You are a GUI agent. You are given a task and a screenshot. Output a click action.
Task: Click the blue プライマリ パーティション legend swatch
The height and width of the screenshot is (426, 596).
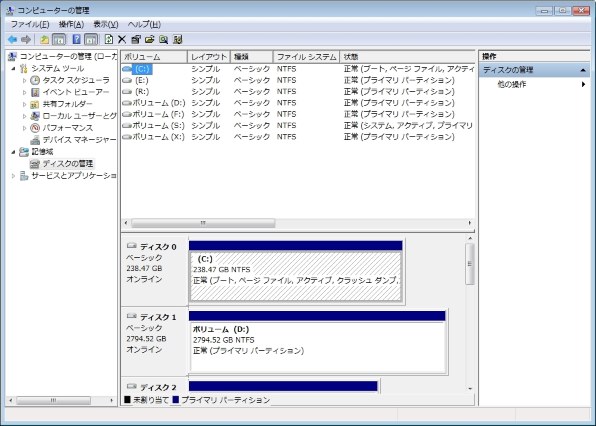click(x=175, y=400)
